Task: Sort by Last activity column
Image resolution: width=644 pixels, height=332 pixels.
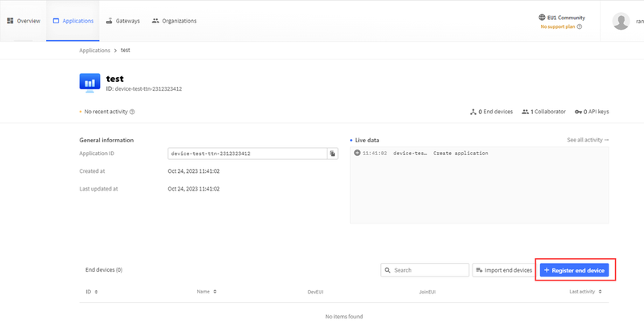Action: point(584,292)
